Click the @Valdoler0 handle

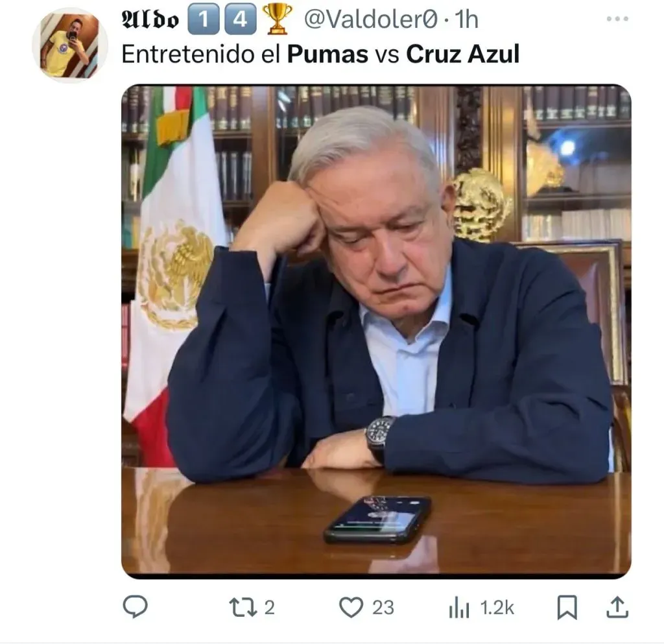click(370, 19)
